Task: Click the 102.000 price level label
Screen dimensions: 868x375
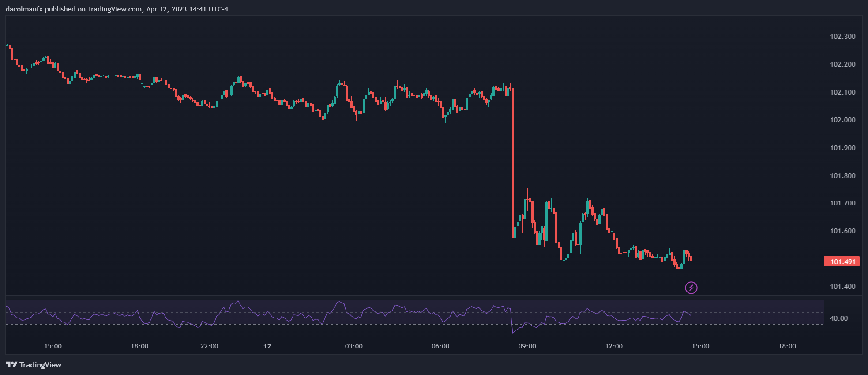Action: pos(843,120)
